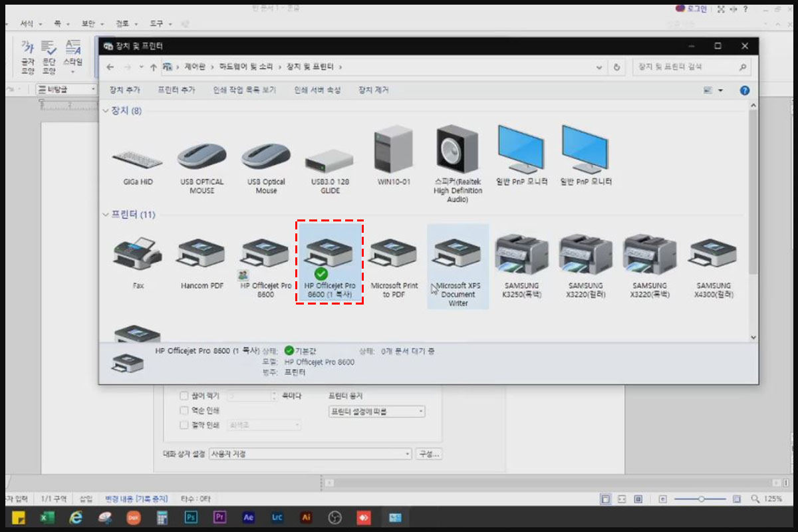
Task: Open the address bar history dropdown
Action: coord(600,67)
